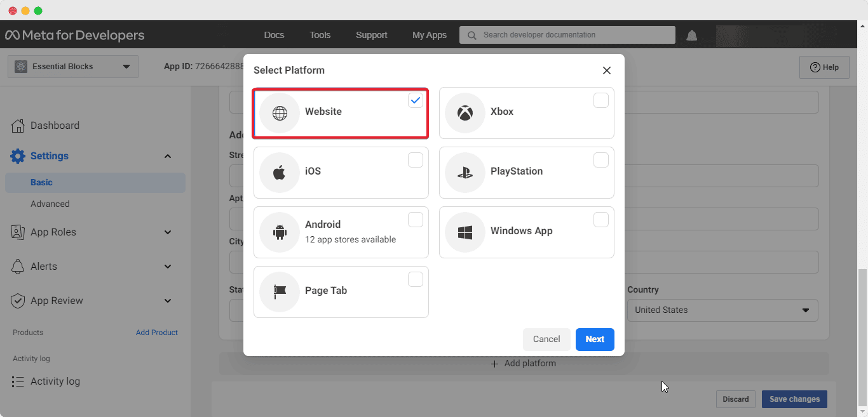
Task: Click the Page Tab flag icon
Action: click(280, 292)
